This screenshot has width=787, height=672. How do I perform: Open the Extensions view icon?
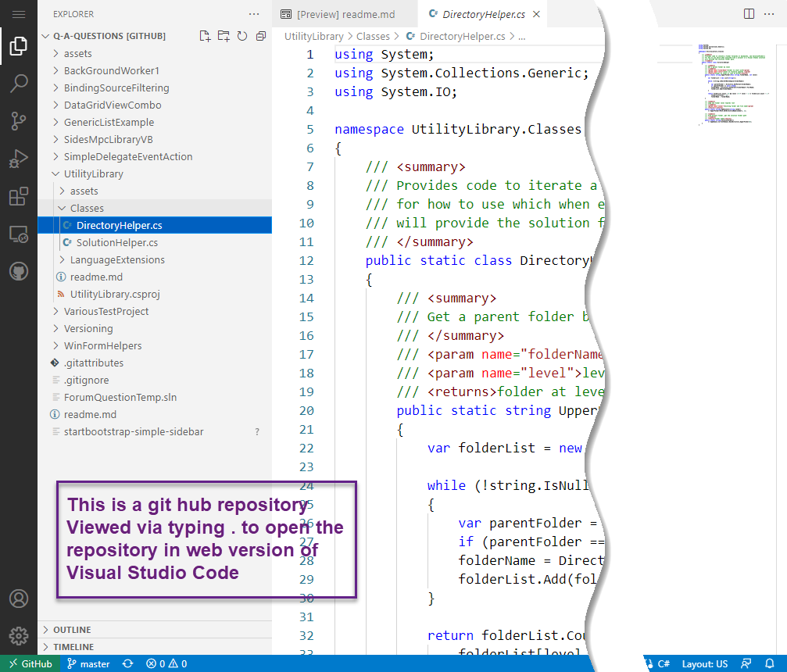coord(19,196)
